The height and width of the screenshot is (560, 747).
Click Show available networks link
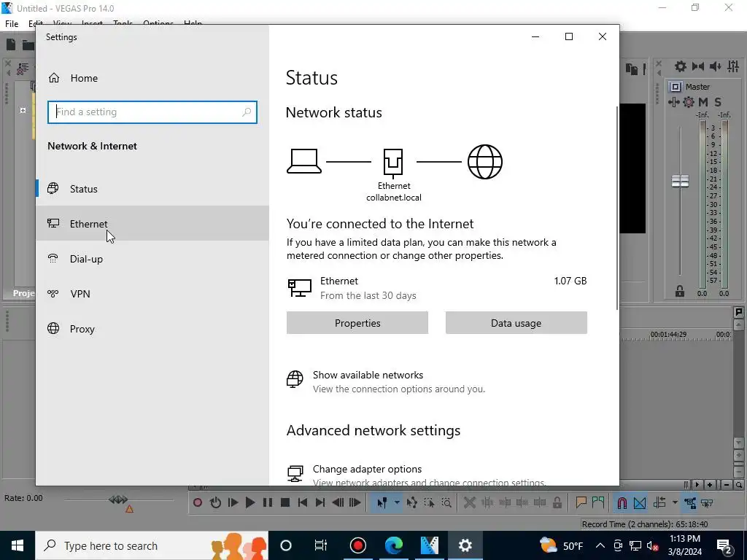point(368,375)
